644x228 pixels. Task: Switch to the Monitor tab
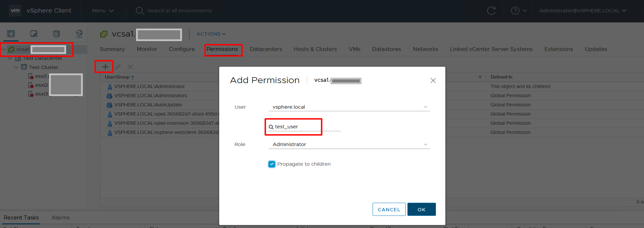tap(147, 49)
